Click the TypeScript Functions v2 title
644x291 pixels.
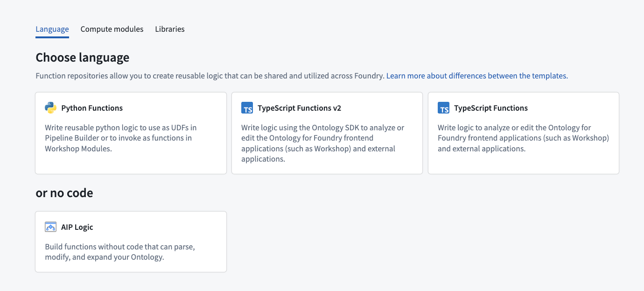[299, 108]
